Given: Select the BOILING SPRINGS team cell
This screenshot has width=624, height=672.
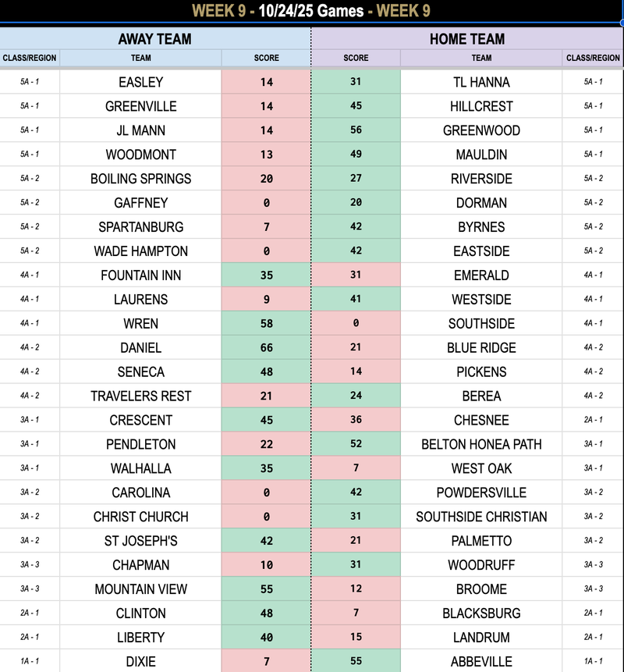Looking at the screenshot, I should [140, 179].
